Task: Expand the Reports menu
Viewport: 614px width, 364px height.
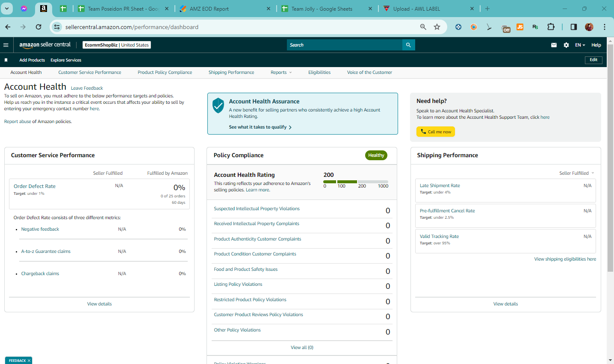Action: coord(281,73)
